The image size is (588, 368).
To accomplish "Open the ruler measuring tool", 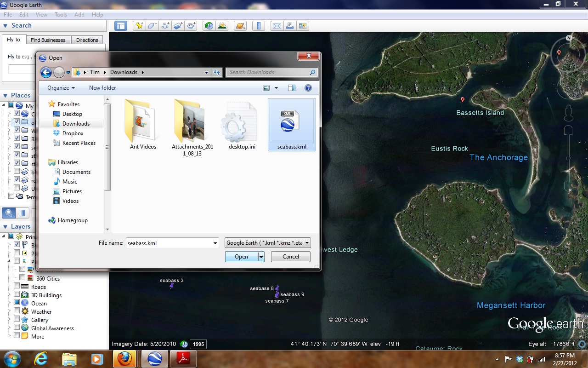I will [259, 26].
